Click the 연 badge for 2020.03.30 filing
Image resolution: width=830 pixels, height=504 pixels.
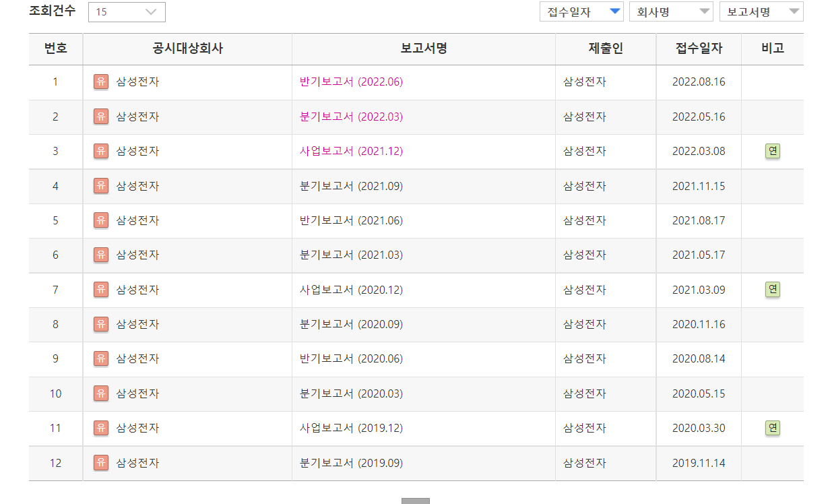click(x=773, y=428)
